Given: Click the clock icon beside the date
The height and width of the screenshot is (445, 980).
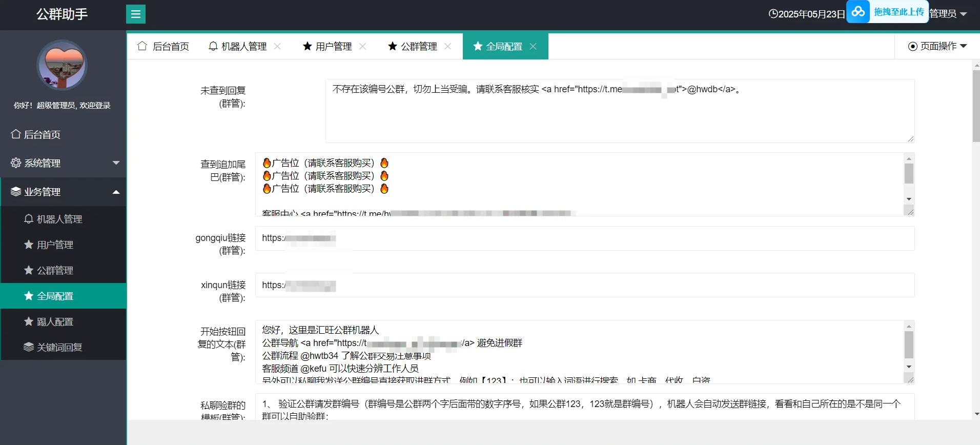Looking at the screenshot, I should click(x=773, y=14).
